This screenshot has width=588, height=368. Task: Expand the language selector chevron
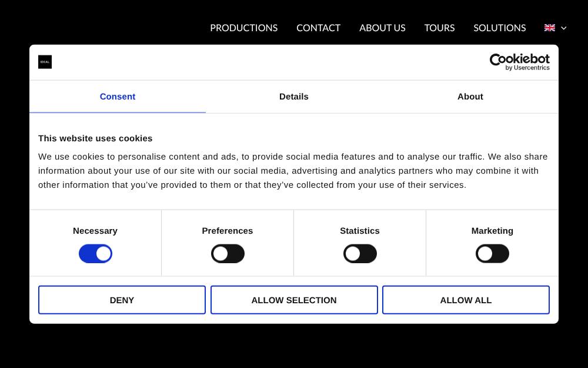(x=563, y=28)
